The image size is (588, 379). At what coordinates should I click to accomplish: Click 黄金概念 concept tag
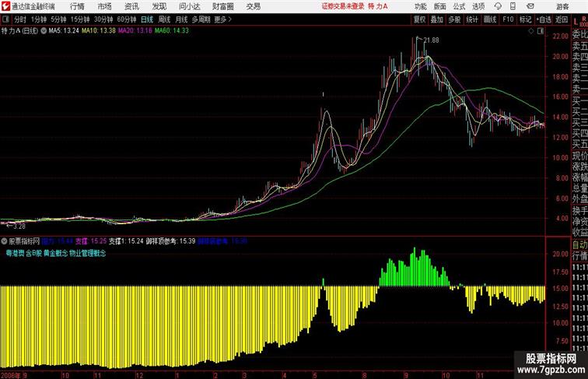pyautogui.click(x=55, y=253)
